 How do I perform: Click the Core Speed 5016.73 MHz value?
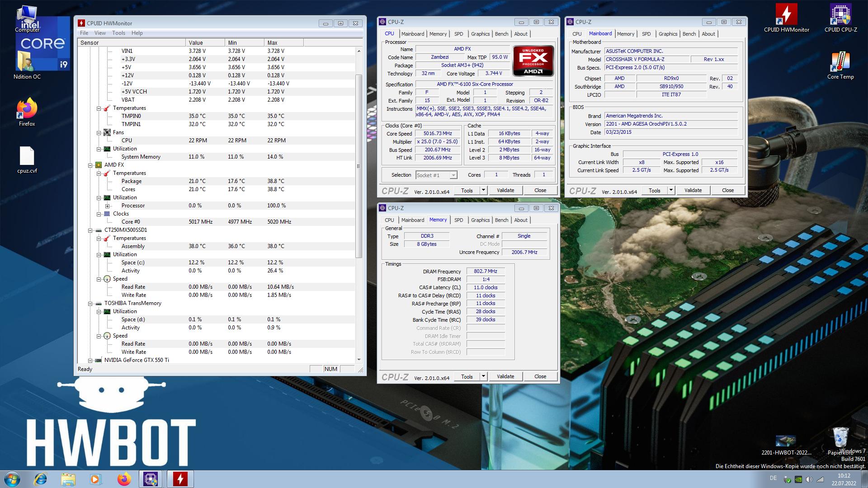tap(438, 134)
